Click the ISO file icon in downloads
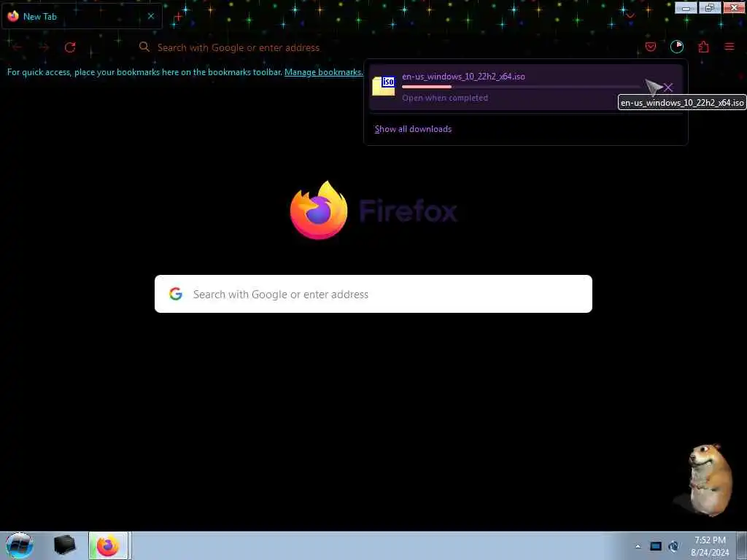 pos(384,86)
